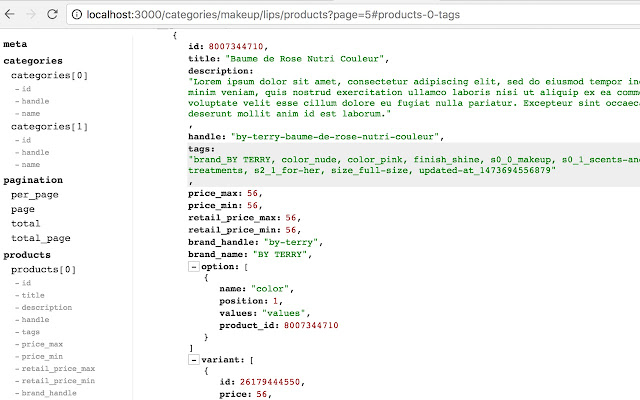The height and width of the screenshot is (400, 640).
Task: Click brand_name value "BY TERRY"
Action: click(x=280, y=254)
